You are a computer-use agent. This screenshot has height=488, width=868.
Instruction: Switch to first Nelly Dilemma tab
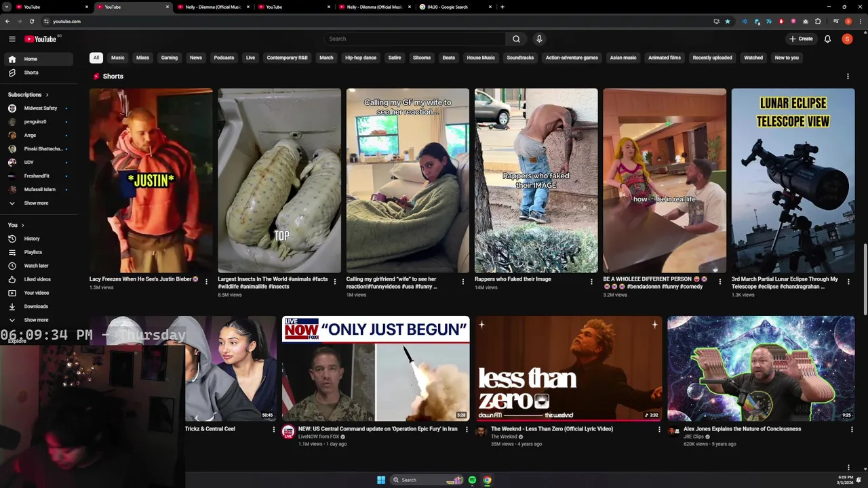coord(213,7)
